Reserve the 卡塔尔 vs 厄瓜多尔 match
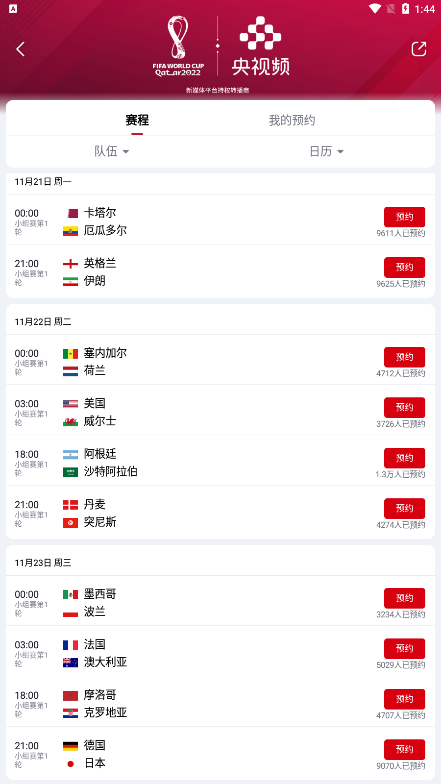Image resolution: width=441 pixels, height=784 pixels. [404, 217]
